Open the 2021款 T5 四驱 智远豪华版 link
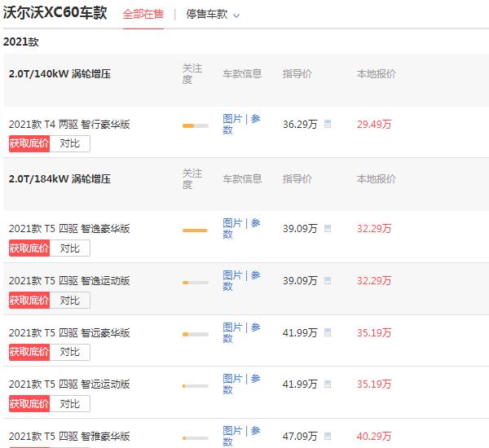Image resolution: width=489 pixels, height=448 pixels. click(69, 332)
